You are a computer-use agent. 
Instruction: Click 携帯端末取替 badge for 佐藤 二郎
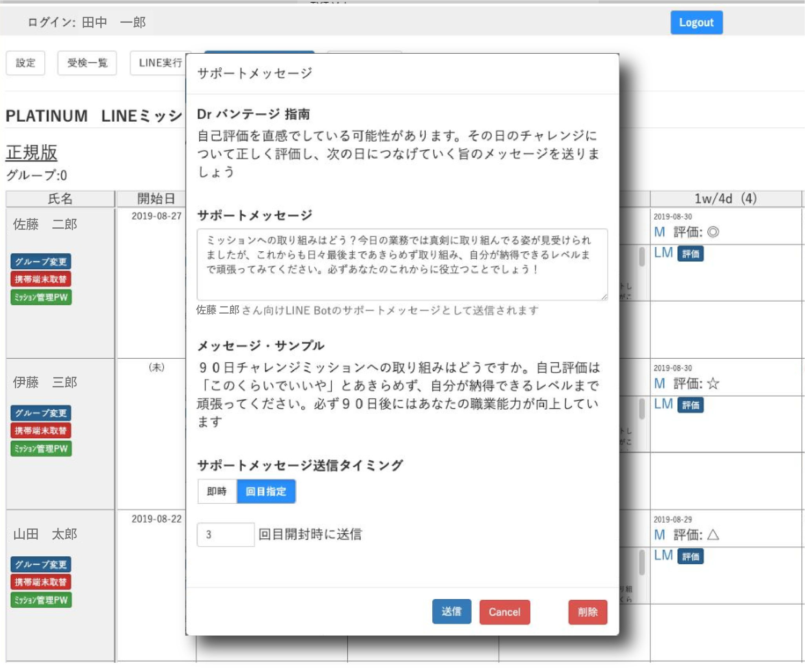pos(41,279)
